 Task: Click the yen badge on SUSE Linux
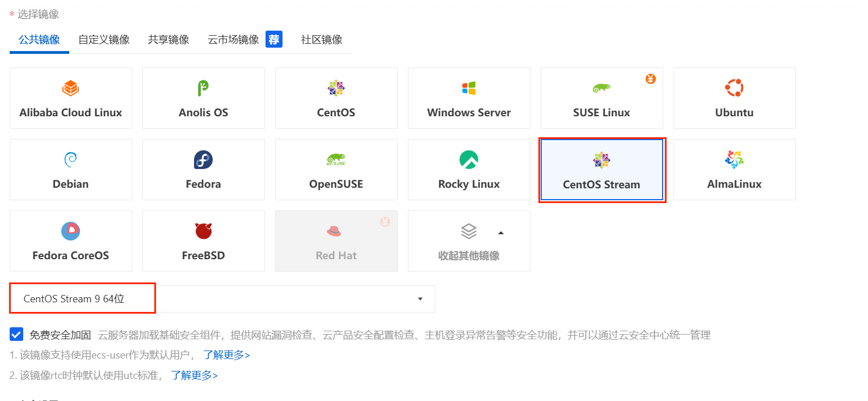click(651, 79)
